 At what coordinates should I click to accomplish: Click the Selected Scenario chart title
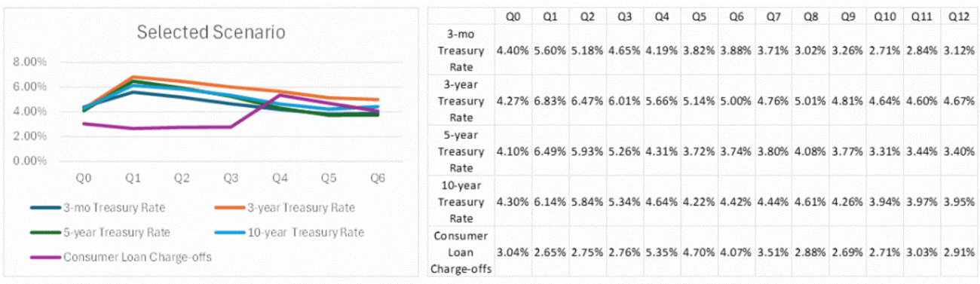point(210,32)
